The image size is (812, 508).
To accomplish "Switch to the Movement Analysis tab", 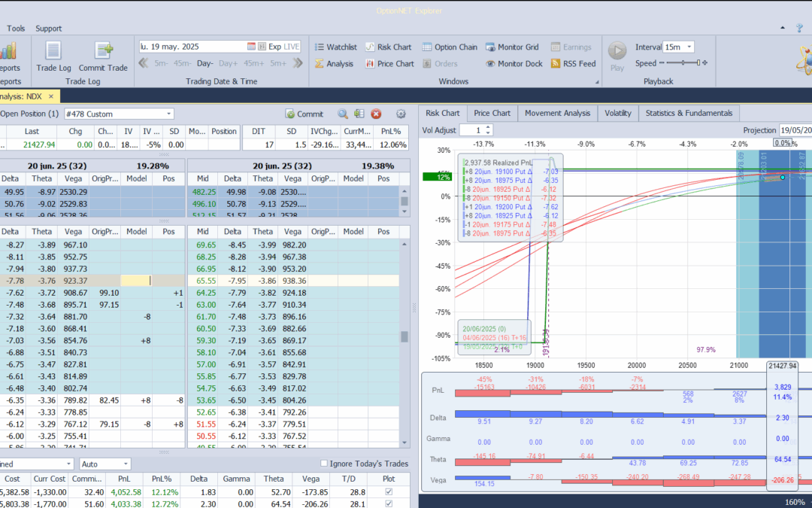I will (557, 113).
